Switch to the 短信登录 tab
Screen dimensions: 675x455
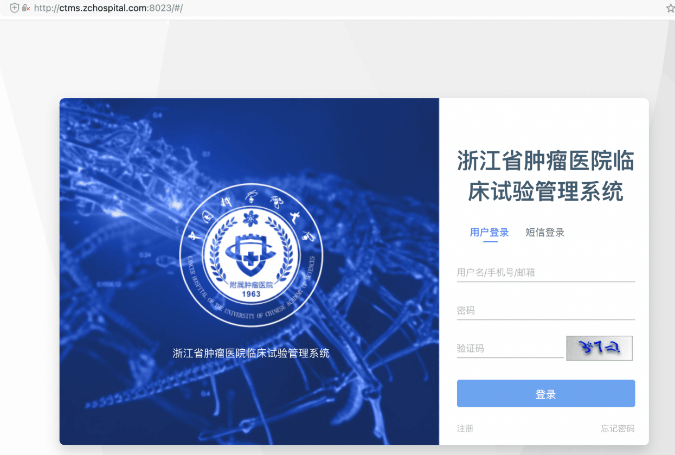pyautogui.click(x=545, y=233)
